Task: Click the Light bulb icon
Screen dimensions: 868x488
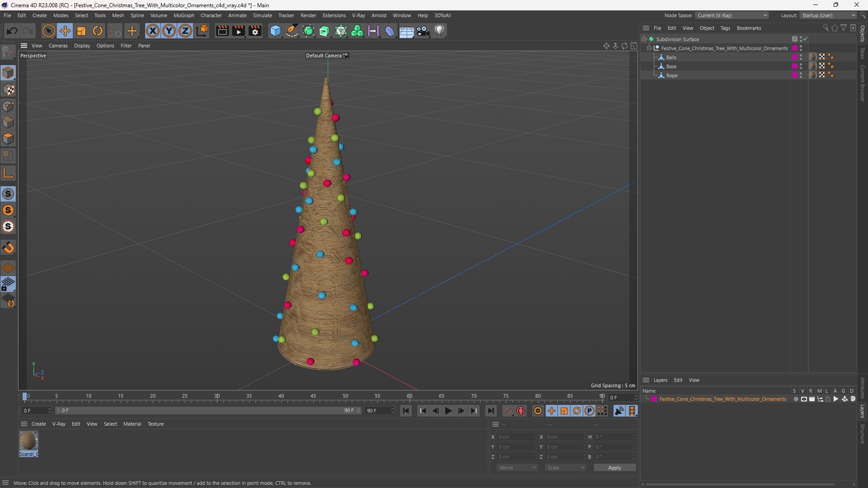Action: point(439,31)
